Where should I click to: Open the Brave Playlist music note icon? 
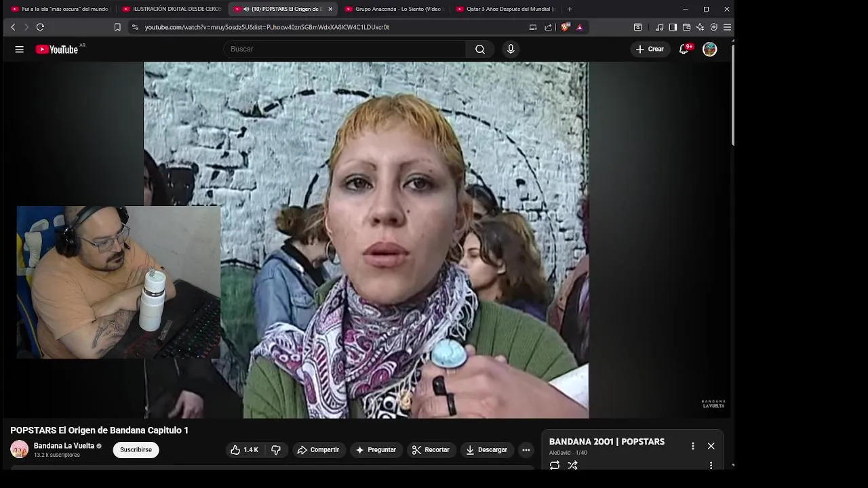point(660,27)
